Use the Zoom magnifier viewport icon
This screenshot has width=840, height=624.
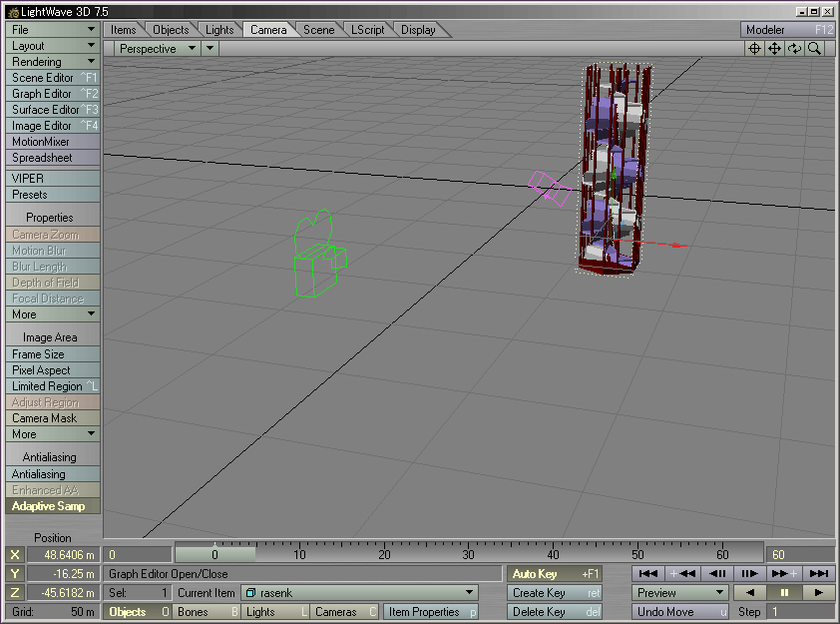(813, 48)
